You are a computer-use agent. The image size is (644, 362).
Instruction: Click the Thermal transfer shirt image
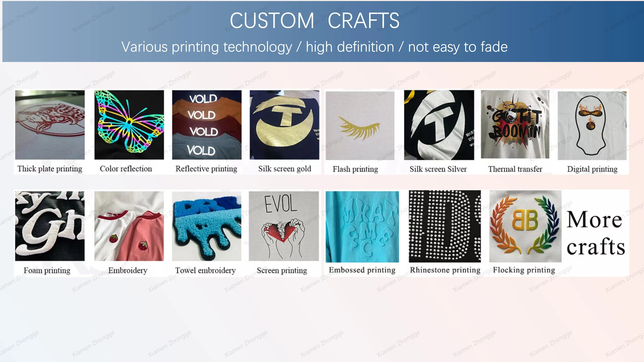[x=515, y=124]
